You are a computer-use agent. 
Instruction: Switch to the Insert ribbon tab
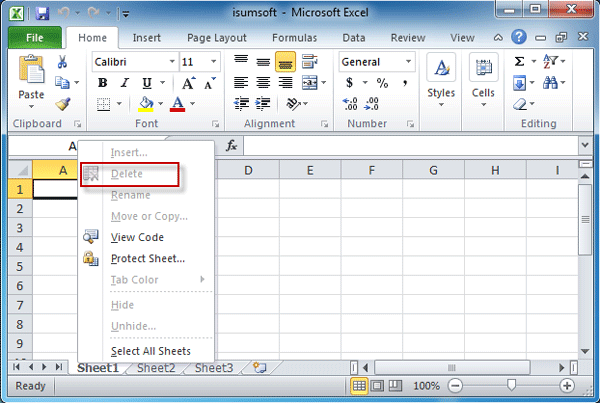(x=147, y=38)
